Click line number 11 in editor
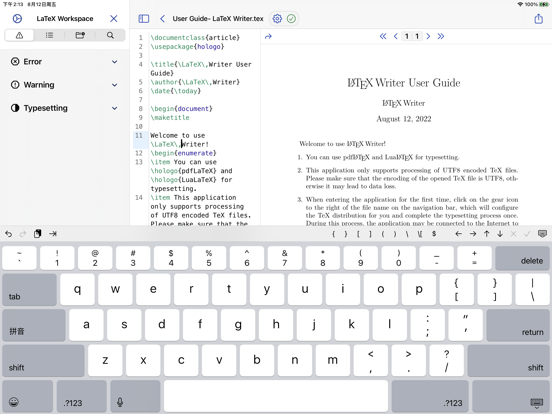 point(139,136)
